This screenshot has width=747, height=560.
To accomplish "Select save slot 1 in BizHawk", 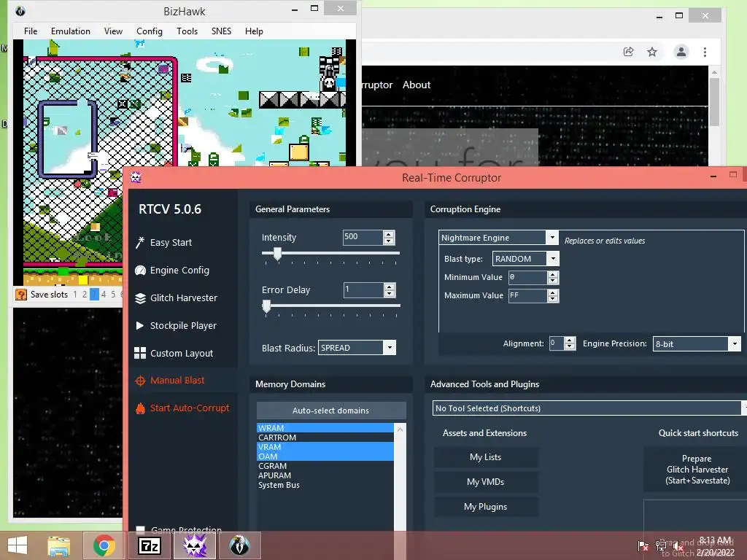I will coord(75,295).
